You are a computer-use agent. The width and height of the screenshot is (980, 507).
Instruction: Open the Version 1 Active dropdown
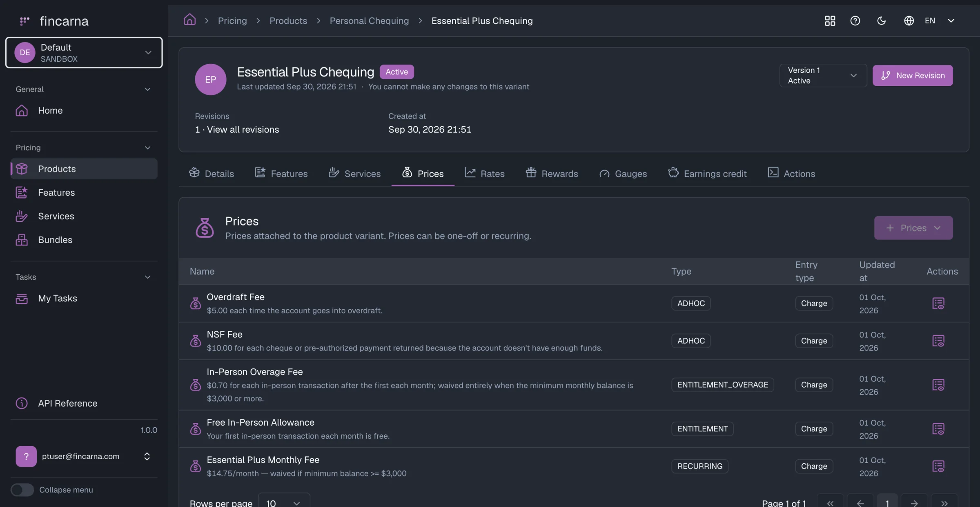point(822,75)
